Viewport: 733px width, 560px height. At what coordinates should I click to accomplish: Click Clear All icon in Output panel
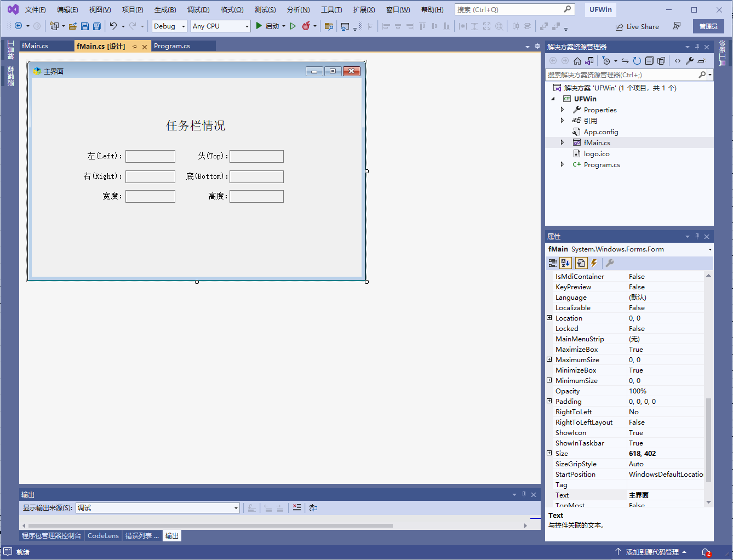coord(296,508)
